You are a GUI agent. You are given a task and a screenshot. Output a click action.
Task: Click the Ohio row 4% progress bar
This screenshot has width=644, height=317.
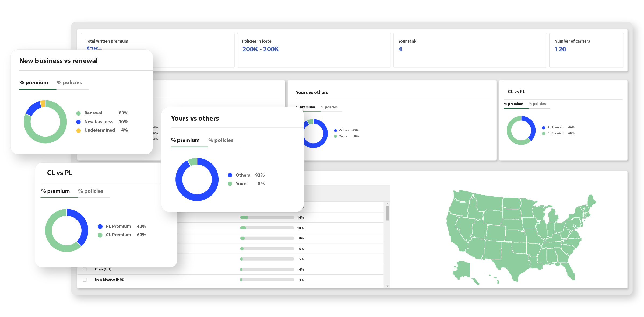coord(267,269)
